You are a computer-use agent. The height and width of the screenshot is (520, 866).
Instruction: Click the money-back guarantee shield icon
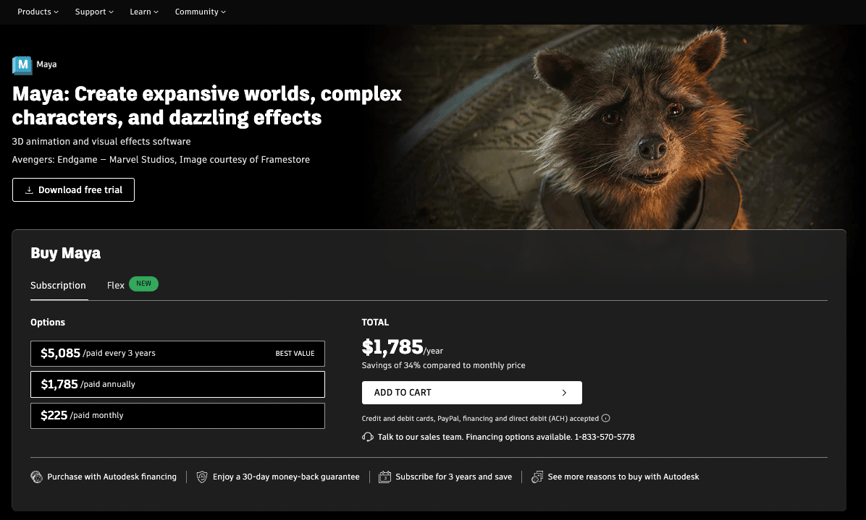[202, 477]
